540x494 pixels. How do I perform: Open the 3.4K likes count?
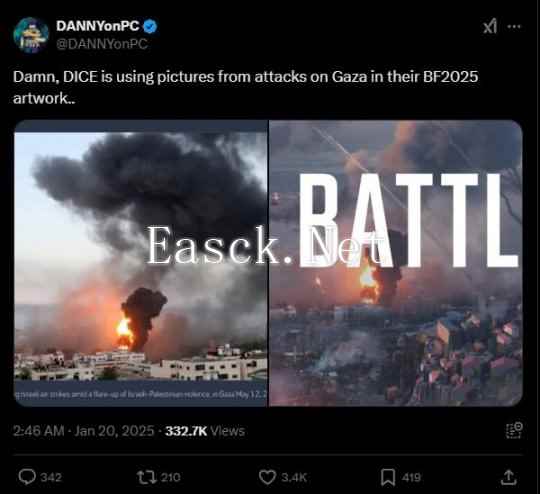[294, 477]
